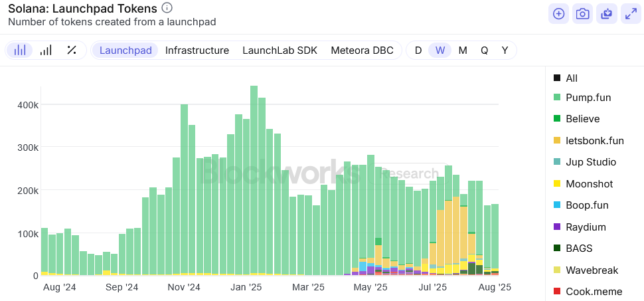644x301 pixels.
Task: Click the tallest bar near Jan '25
Action: [254, 180]
